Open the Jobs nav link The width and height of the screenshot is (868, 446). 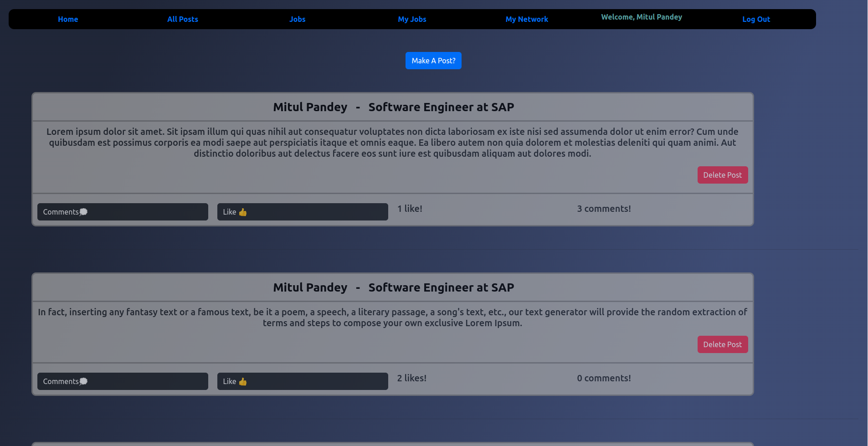pos(298,19)
